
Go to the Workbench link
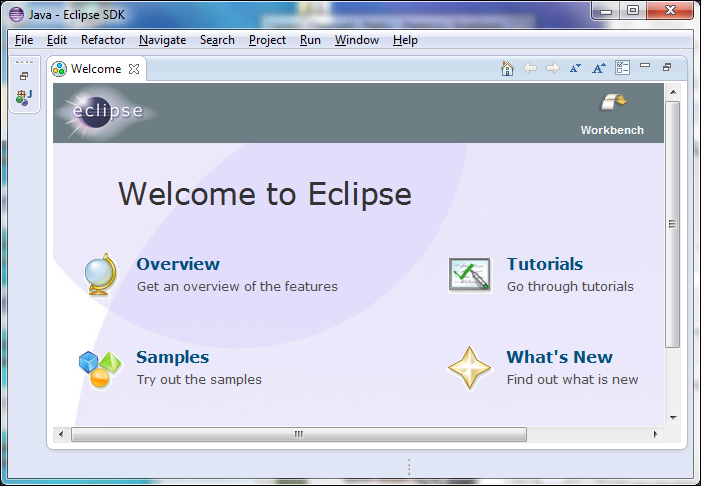click(612, 130)
